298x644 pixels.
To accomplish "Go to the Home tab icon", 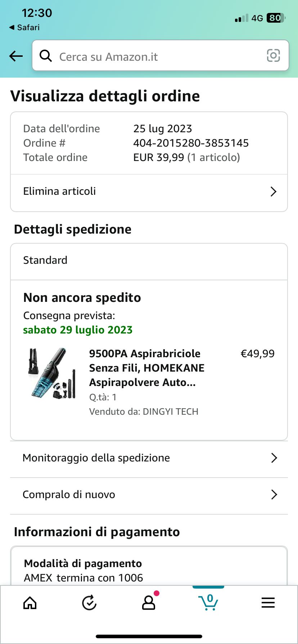I will (x=30, y=603).
